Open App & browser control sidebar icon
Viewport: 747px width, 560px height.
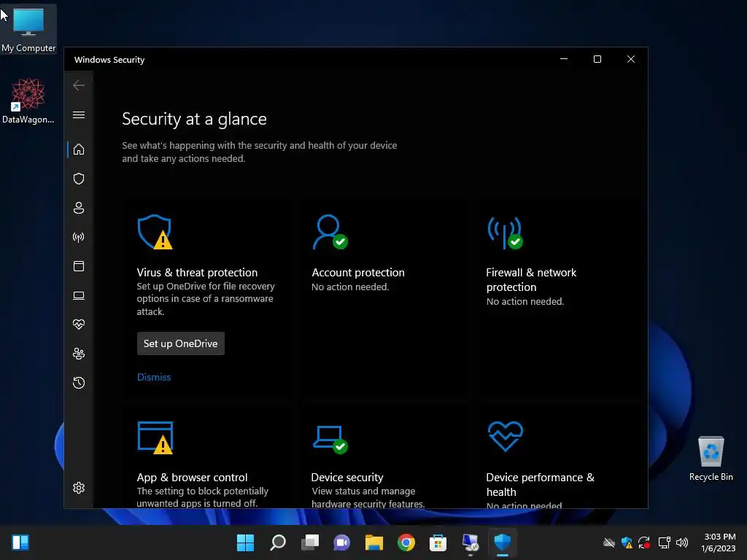[79, 266]
